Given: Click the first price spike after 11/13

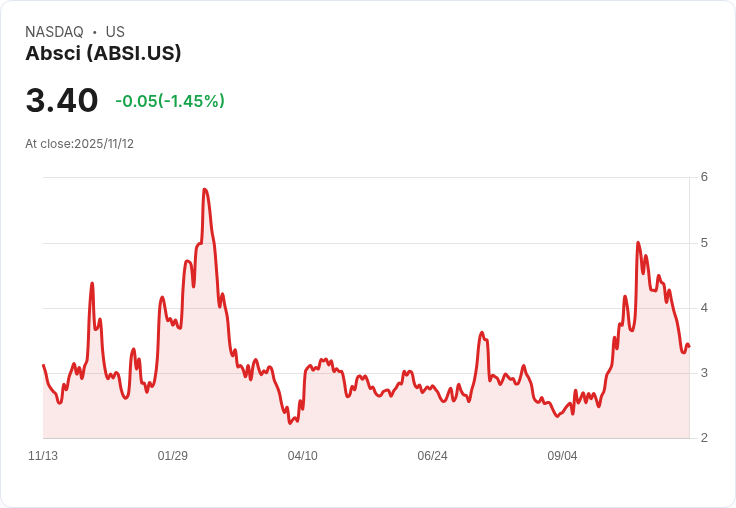Looking at the screenshot, I should 92,283.
